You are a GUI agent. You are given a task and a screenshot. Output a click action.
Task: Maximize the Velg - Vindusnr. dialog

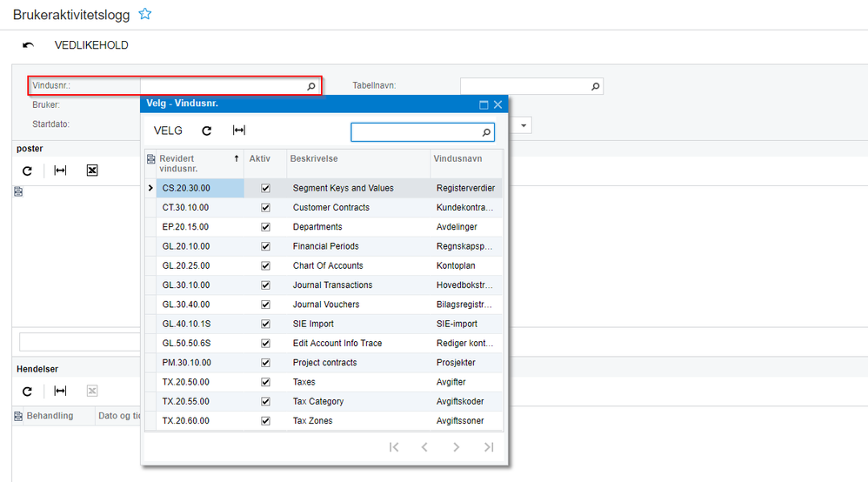coord(484,104)
